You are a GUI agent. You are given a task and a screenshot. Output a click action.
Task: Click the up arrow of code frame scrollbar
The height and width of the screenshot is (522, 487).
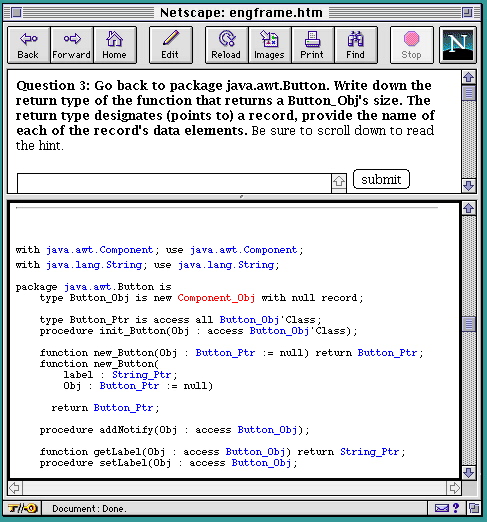coord(469,209)
